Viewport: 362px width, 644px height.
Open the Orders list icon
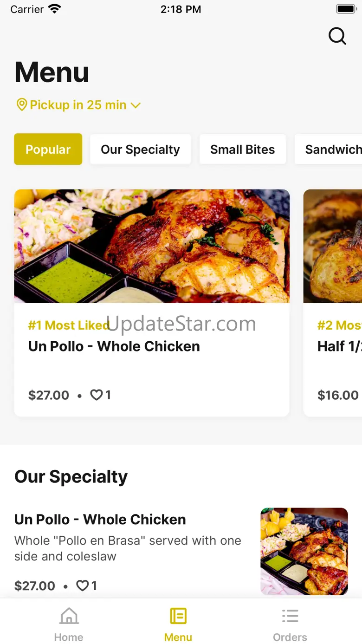pos(290,617)
